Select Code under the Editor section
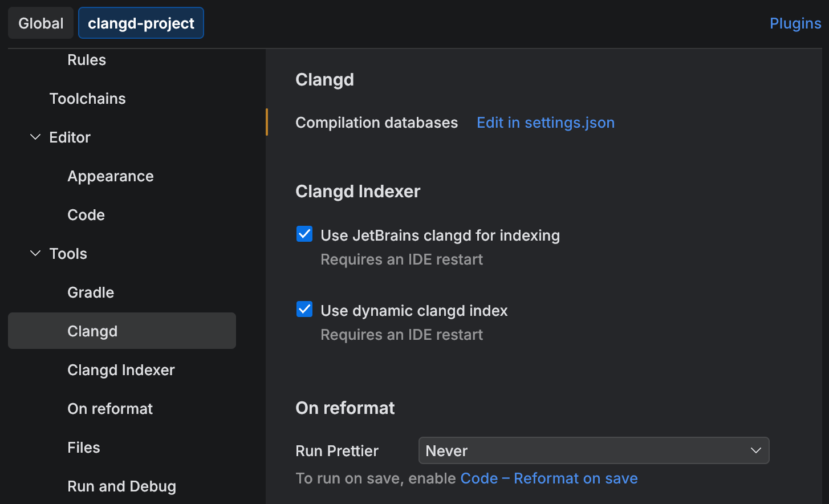 click(x=86, y=214)
